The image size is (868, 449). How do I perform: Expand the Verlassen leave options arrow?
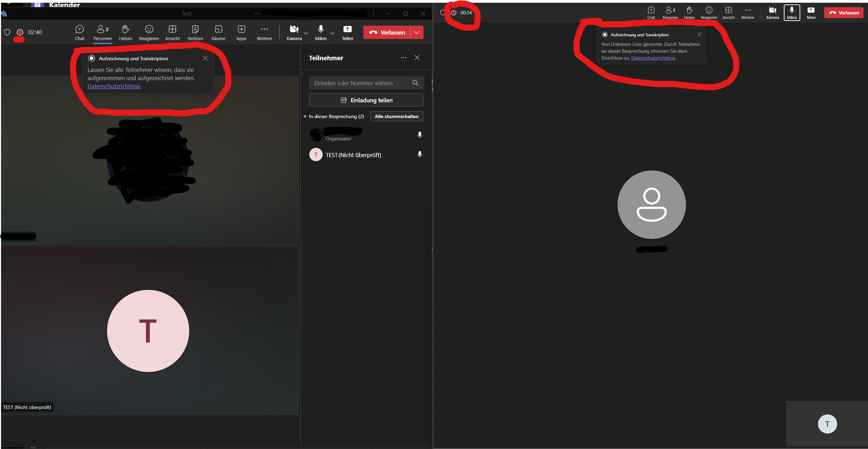point(417,33)
